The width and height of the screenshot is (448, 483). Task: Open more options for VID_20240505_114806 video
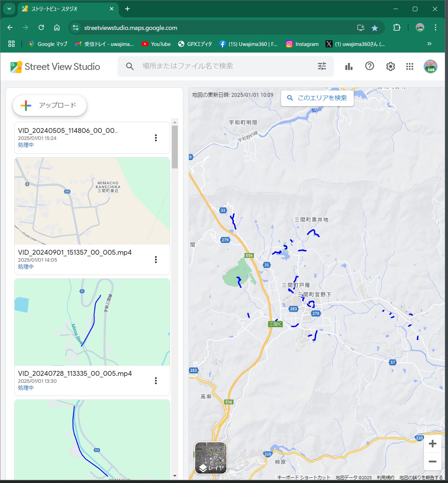(156, 138)
